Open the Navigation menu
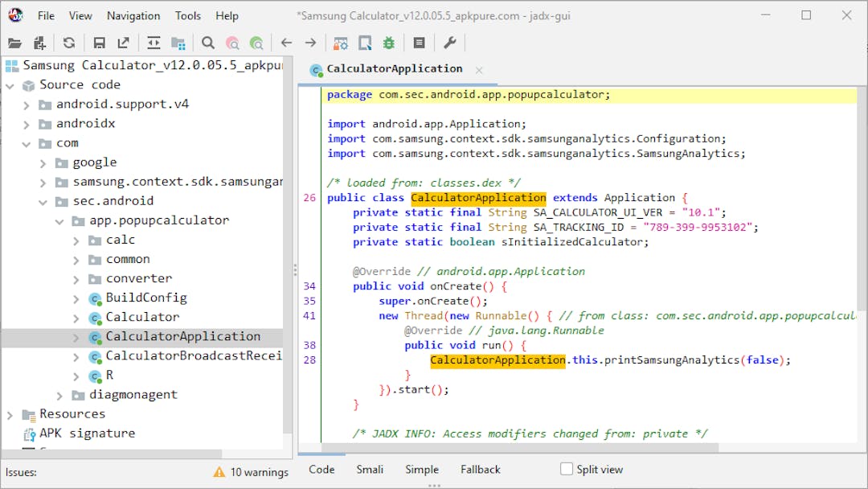This screenshot has width=868, height=489. click(133, 15)
